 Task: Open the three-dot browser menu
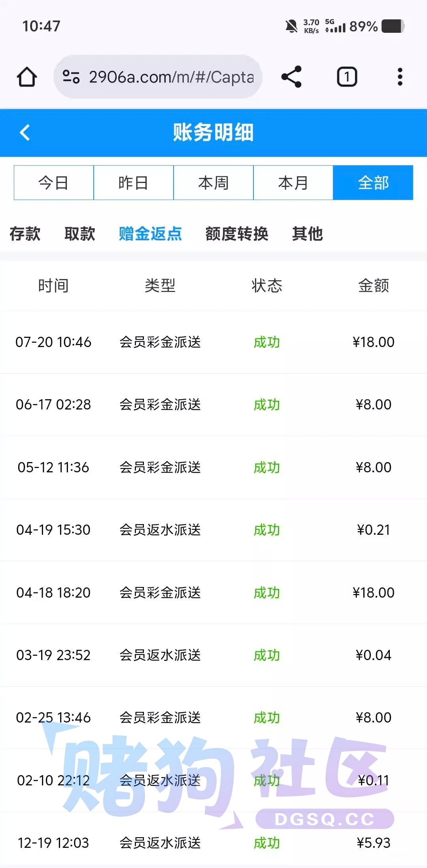[400, 77]
